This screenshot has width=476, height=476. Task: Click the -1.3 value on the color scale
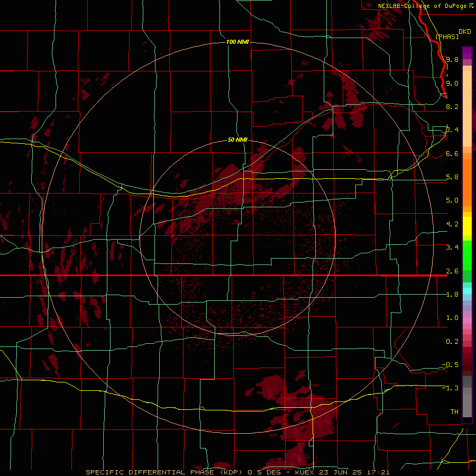(x=450, y=388)
